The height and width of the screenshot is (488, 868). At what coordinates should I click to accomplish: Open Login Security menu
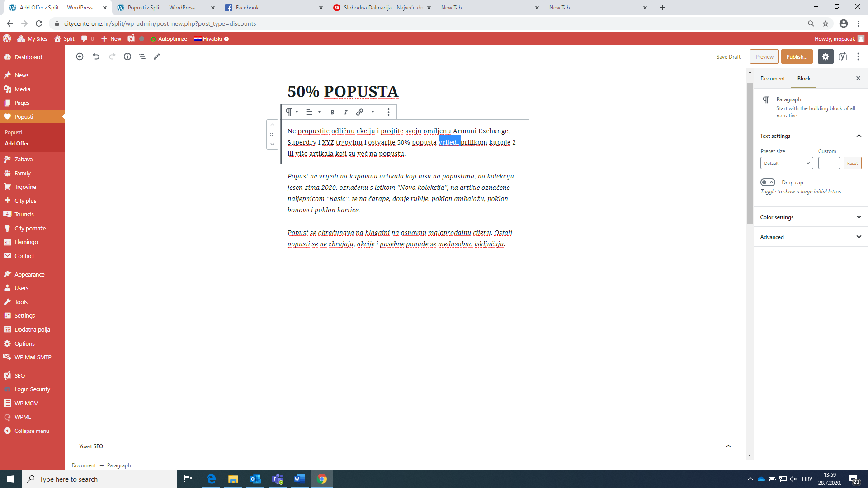tap(33, 389)
